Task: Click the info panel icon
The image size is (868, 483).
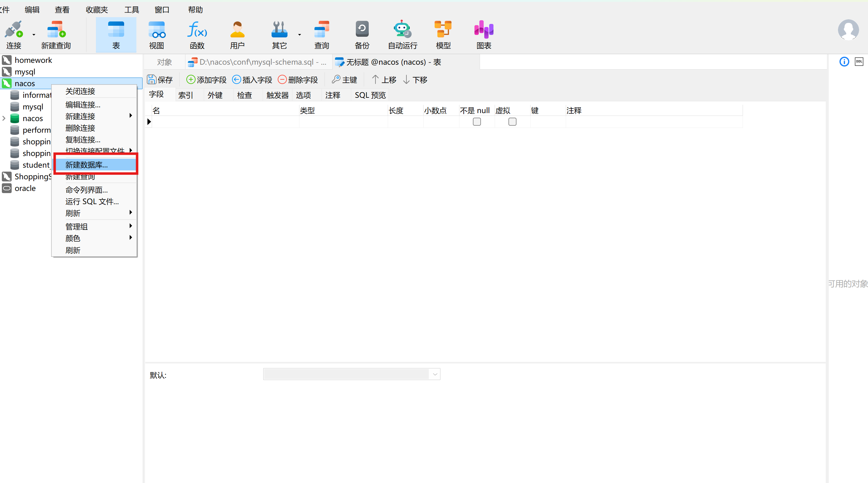Action: (844, 62)
